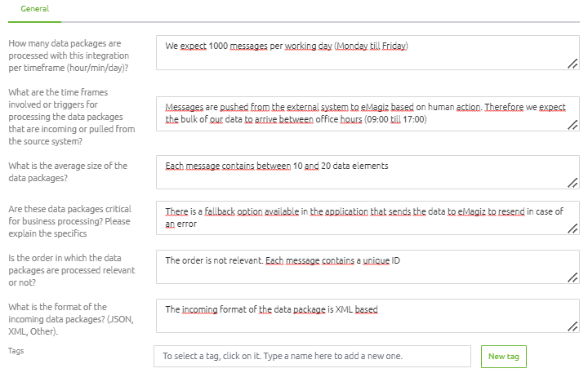This screenshot has width=588, height=373.
Task: Click the 'What are the time frames' label
Action: click(x=72, y=117)
